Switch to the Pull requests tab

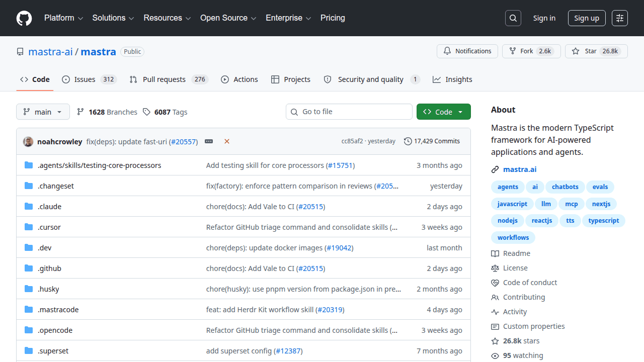tap(169, 79)
